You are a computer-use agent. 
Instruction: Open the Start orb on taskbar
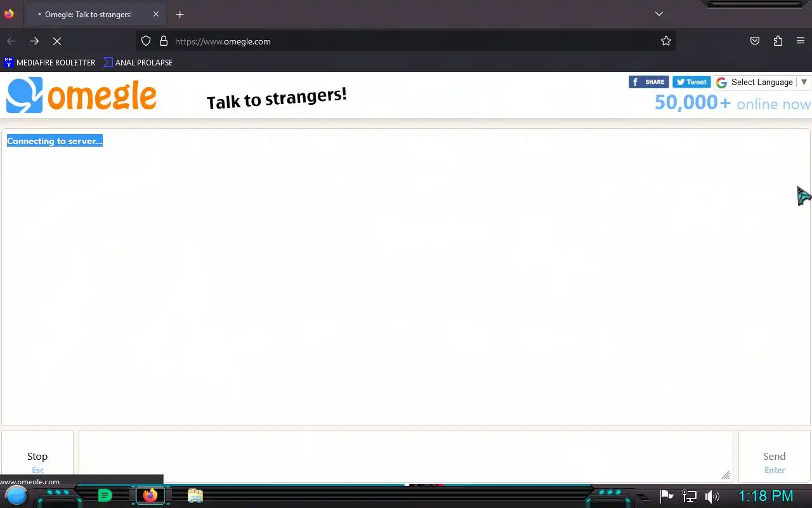coord(16,496)
